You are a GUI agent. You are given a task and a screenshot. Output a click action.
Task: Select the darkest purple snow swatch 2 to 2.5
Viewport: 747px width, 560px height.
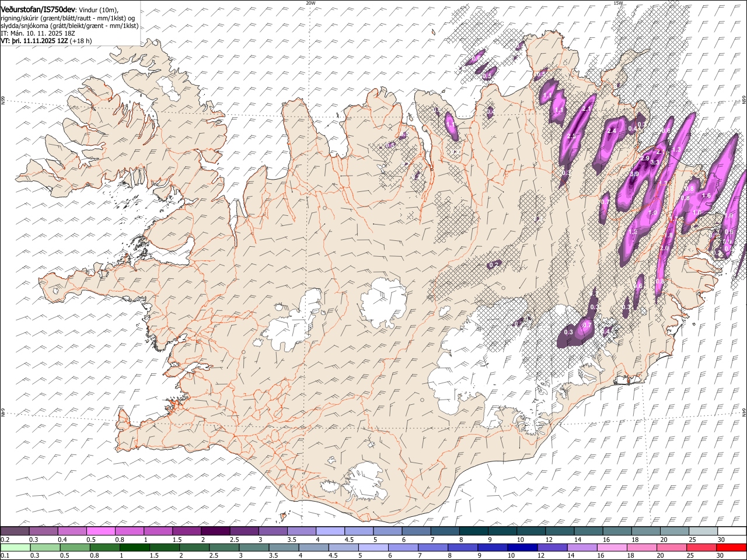tap(215, 531)
